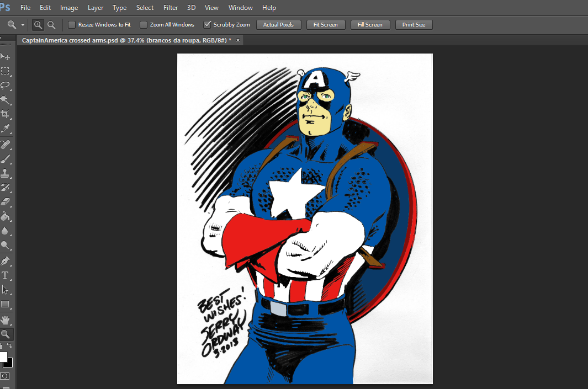Select the Lasso tool
Image resolution: width=588 pixels, height=389 pixels.
tap(5, 86)
